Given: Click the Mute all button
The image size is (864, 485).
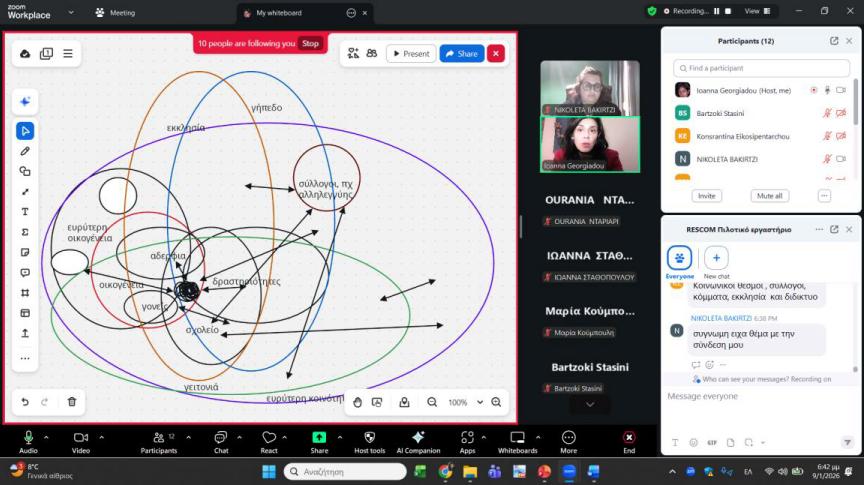Looking at the screenshot, I should pyautogui.click(x=768, y=196).
